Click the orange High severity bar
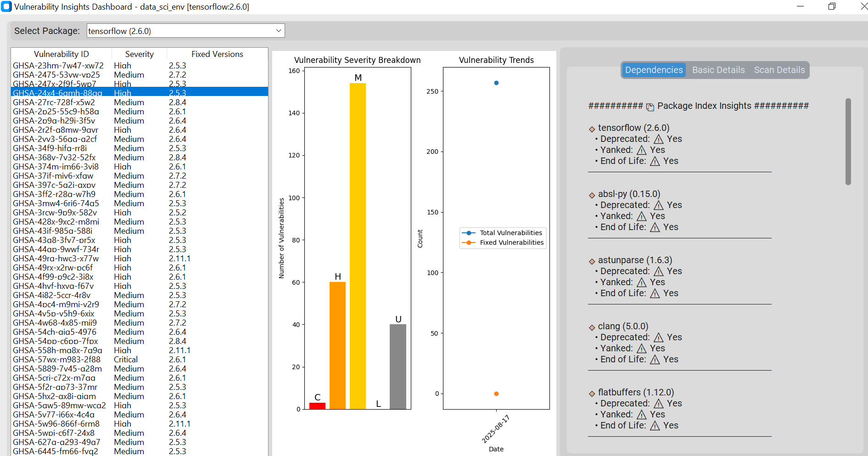 click(x=337, y=345)
